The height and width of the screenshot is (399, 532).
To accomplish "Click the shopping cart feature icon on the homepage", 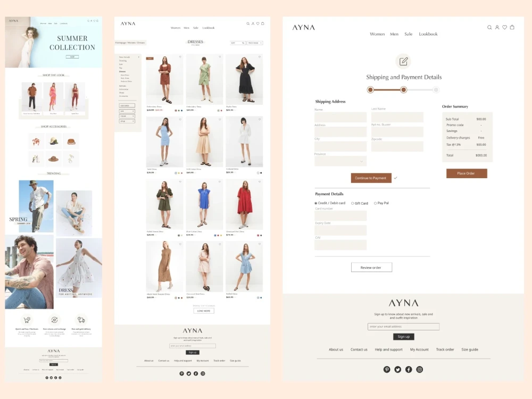I will [27, 320].
